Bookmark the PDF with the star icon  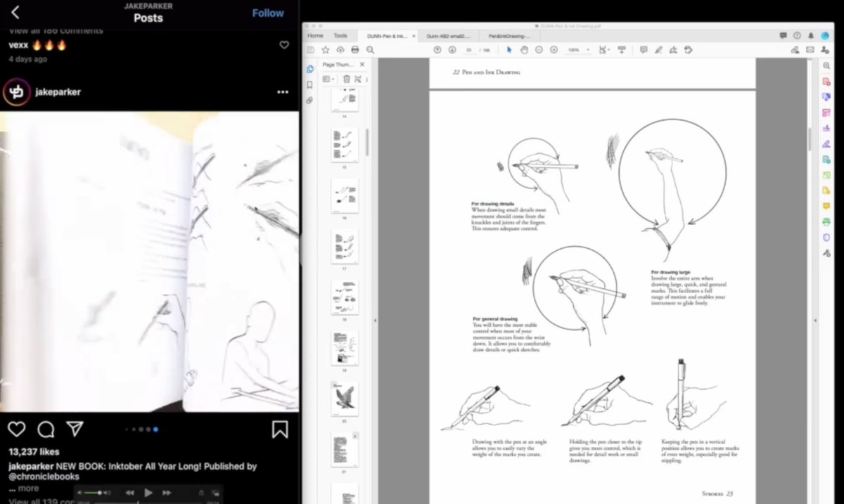tap(326, 50)
